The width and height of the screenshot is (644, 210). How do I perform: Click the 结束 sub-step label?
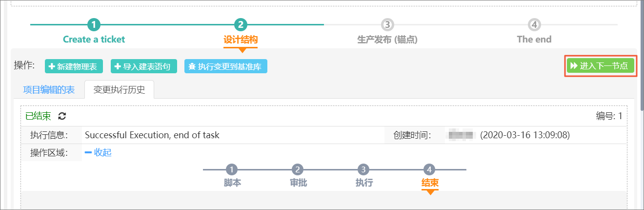click(430, 183)
